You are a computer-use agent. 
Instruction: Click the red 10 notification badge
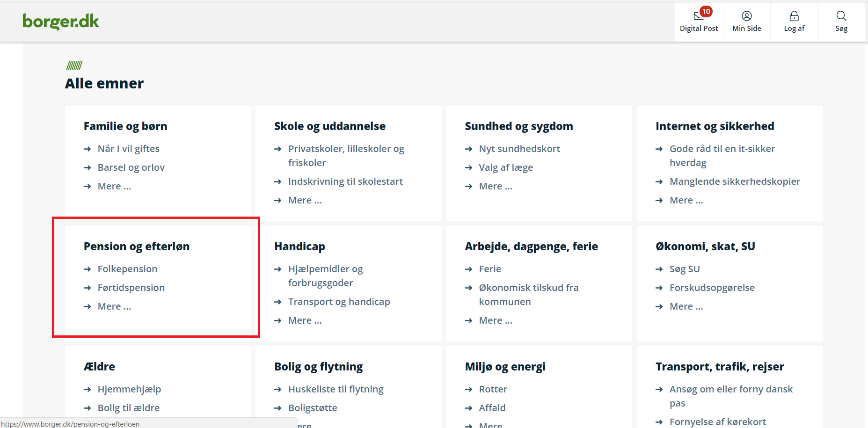pos(706,11)
